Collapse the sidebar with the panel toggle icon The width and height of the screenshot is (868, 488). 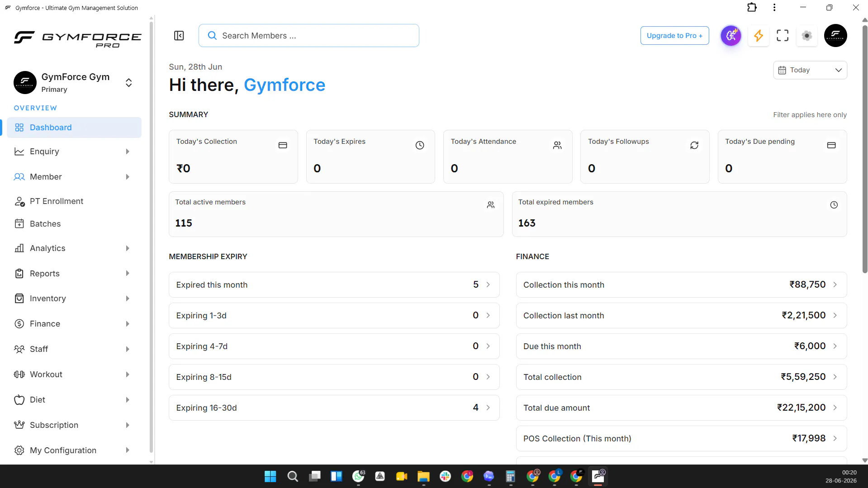click(x=179, y=36)
